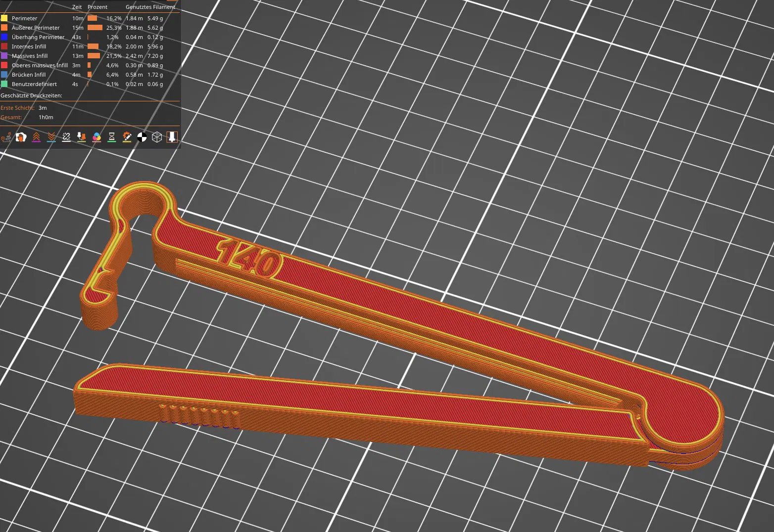Click the Erste Schicht label
The height and width of the screenshot is (532, 774).
pos(17,108)
